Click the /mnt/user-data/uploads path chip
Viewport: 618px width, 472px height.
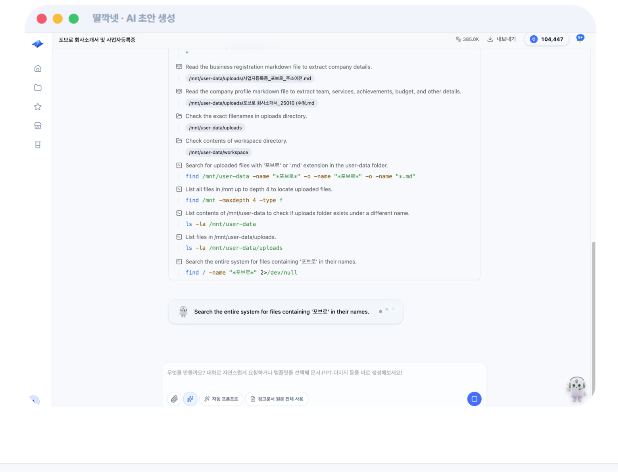[x=215, y=128]
